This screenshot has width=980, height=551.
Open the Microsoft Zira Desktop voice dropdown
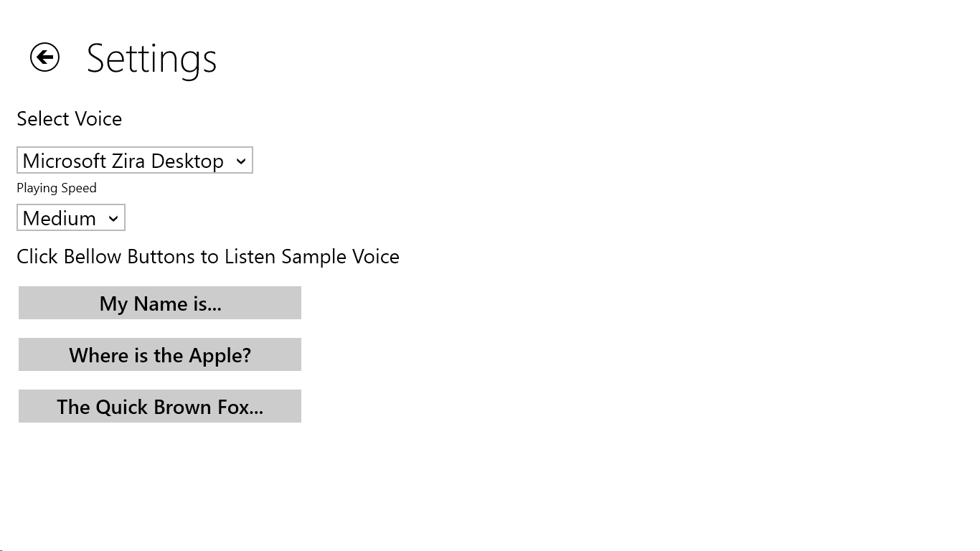135,161
